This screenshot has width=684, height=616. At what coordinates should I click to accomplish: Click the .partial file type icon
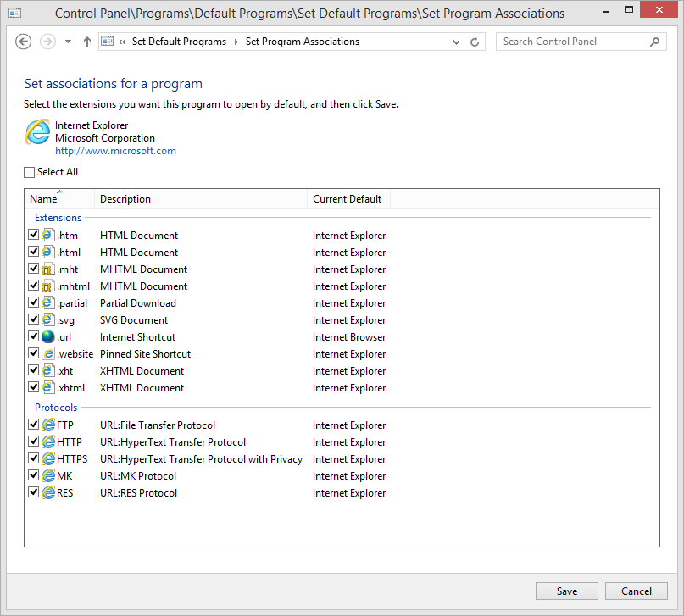pos(48,303)
